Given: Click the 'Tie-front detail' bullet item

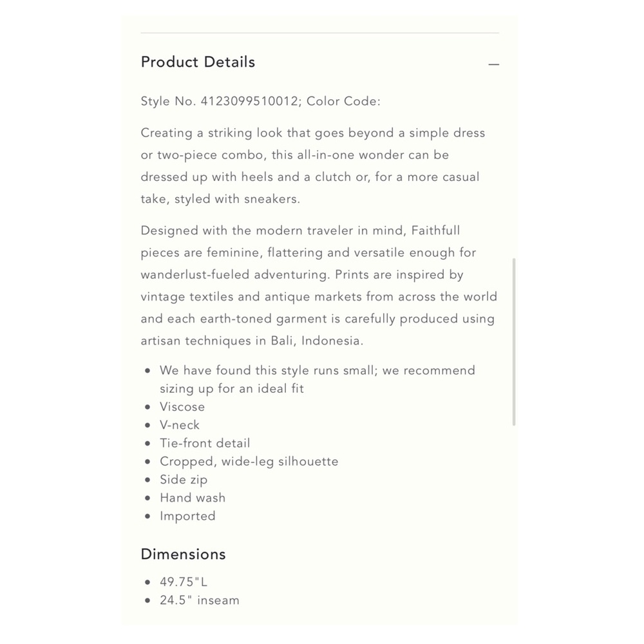Looking at the screenshot, I should tap(205, 443).
